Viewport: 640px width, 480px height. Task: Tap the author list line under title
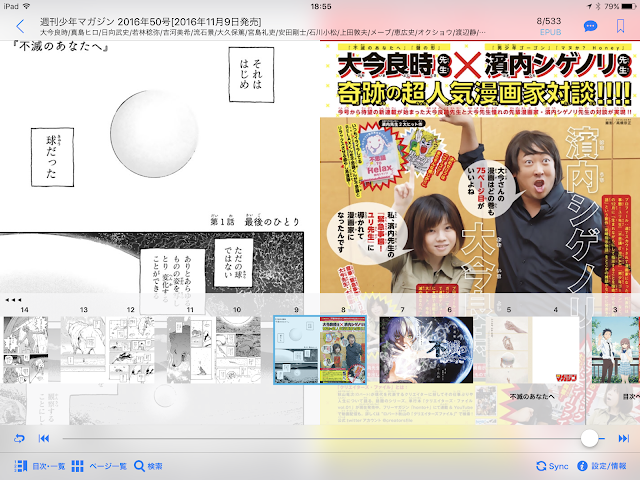pos(262,32)
